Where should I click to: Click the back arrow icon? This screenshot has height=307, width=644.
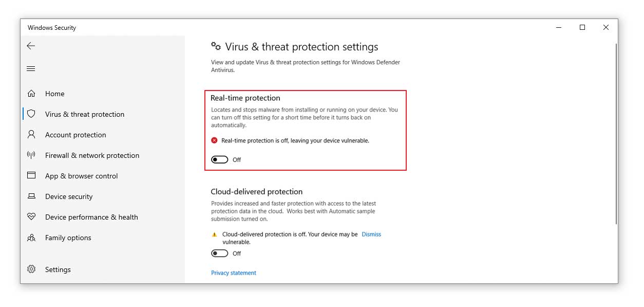[31, 46]
